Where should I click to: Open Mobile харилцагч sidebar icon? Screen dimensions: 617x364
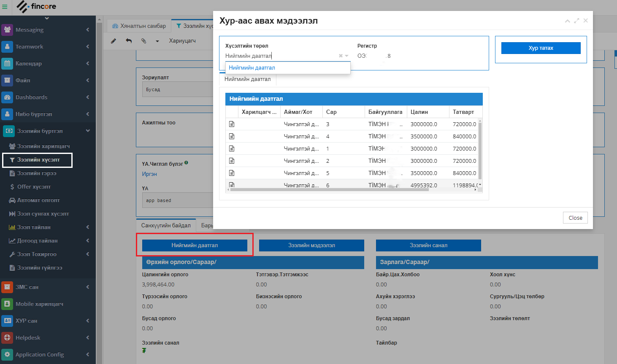point(7,304)
